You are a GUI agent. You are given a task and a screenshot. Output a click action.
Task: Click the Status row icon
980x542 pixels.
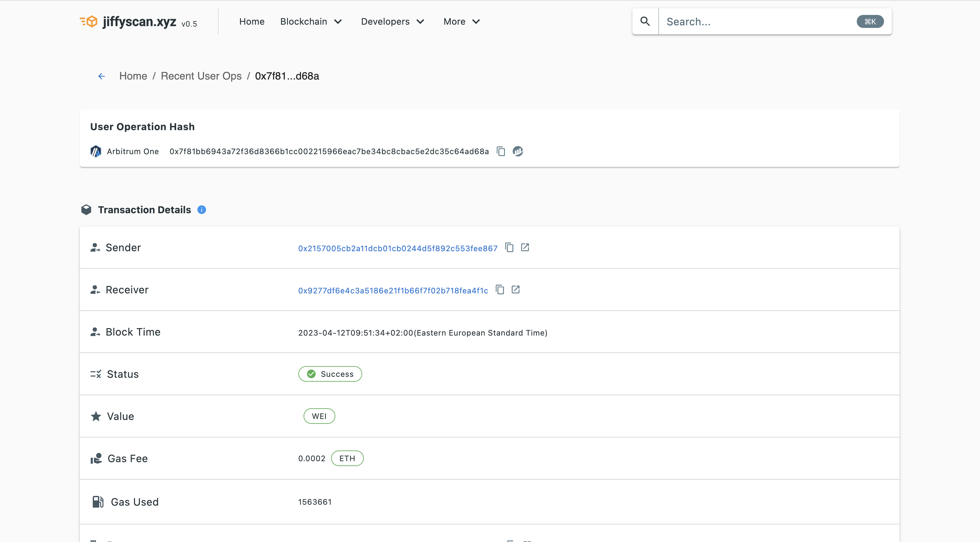[x=96, y=374]
